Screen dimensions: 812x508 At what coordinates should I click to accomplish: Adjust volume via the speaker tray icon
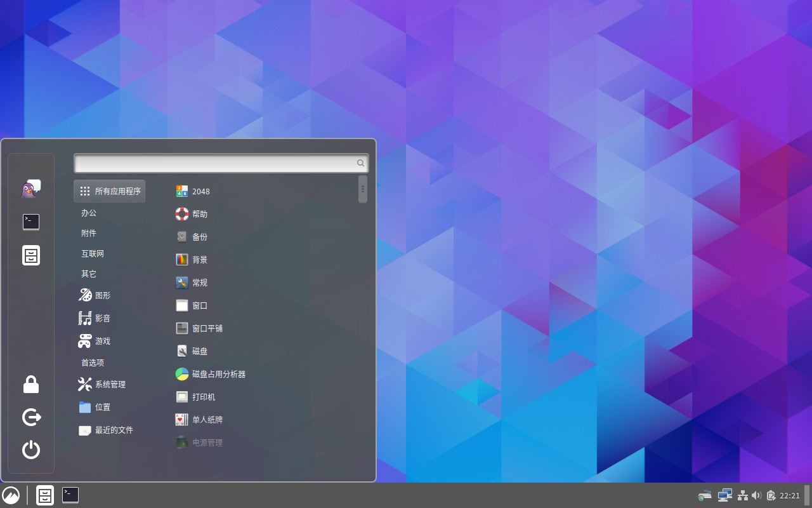757,495
